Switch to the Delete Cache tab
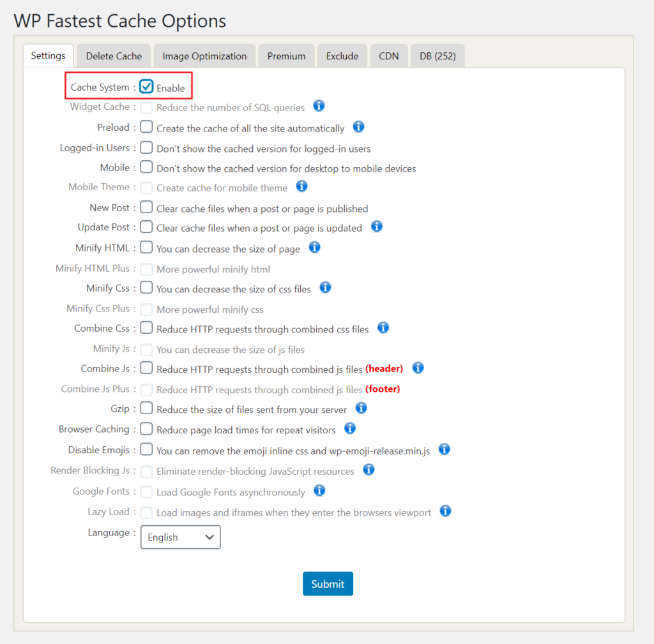The width and height of the screenshot is (654, 644). pos(114,56)
